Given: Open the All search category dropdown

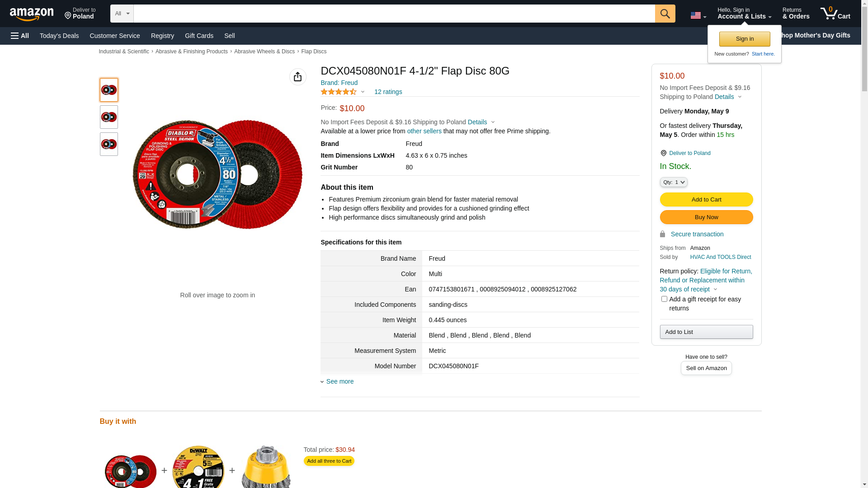Looking at the screenshot, I should [122, 14].
